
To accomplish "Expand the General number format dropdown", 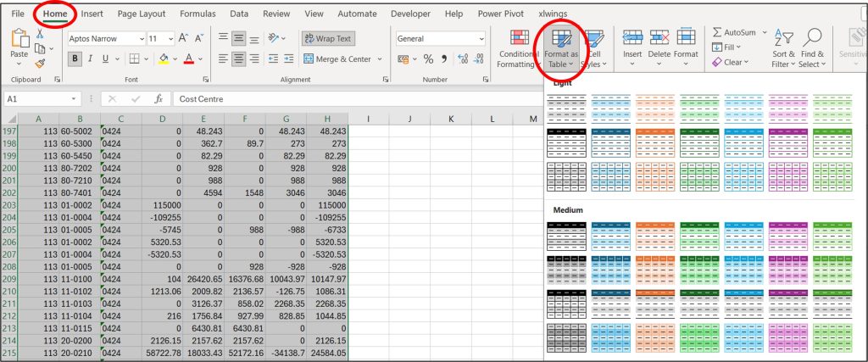I will 481,38.
